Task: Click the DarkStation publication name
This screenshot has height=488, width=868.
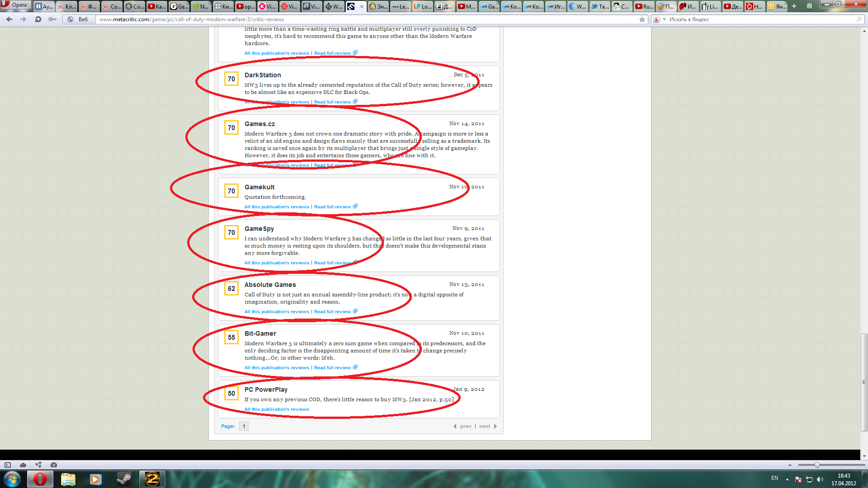Action: [263, 75]
